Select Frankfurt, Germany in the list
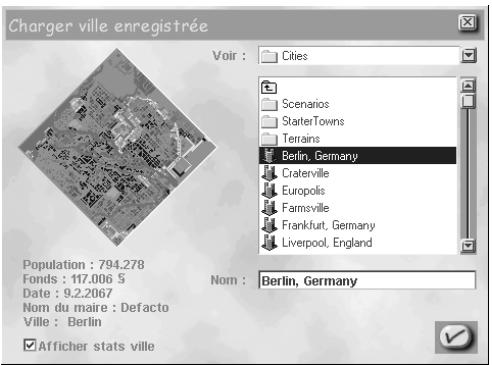The width and height of the screenshot is (492, 365). tap(357, 225)
